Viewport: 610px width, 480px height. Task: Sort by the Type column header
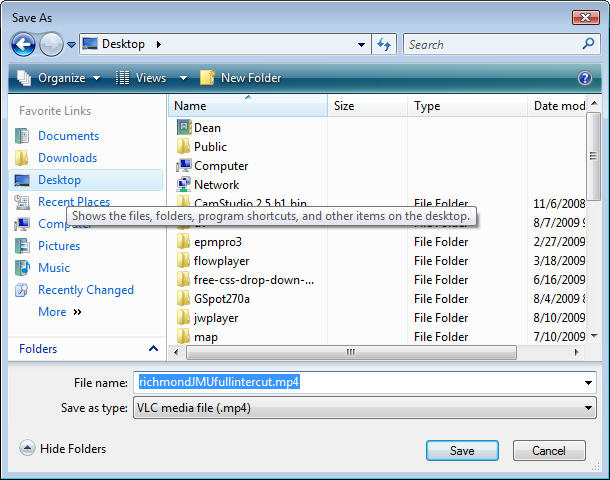pyautogui.click(x=427, y=106)
